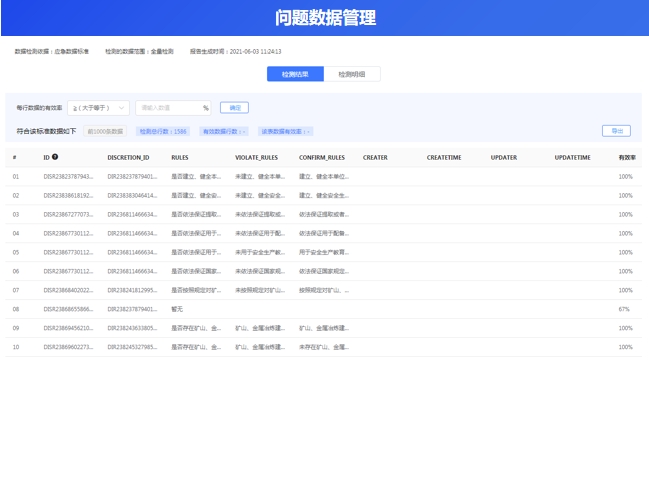Click the 问题数据管理 page title
Viewport: 649px width, 480px height.
click(325, 18)
